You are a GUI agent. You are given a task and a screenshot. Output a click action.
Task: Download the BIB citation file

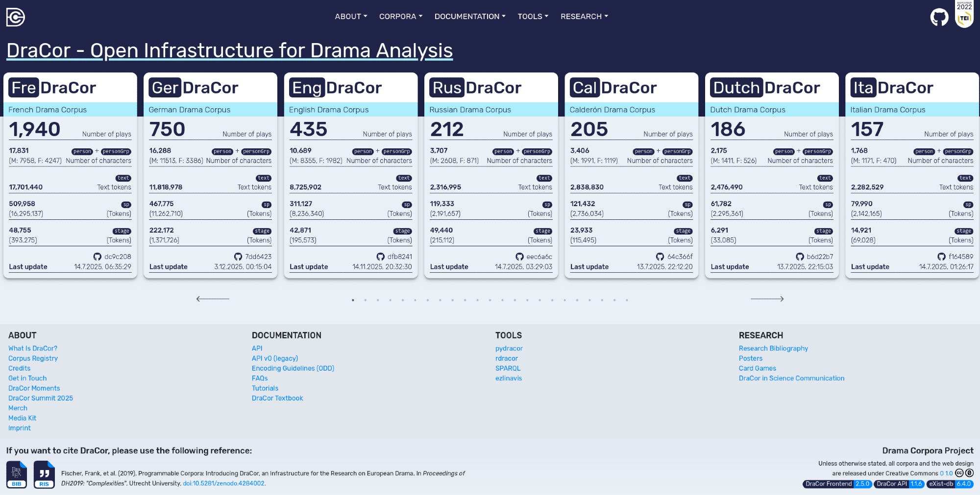(x=17, y=474)
